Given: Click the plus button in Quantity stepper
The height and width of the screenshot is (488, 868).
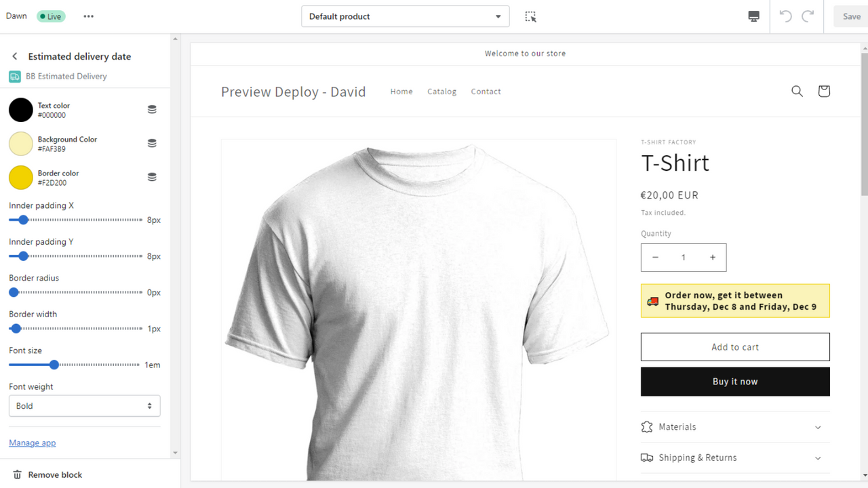Looking at the screenshot, I should tap(712, 258).
